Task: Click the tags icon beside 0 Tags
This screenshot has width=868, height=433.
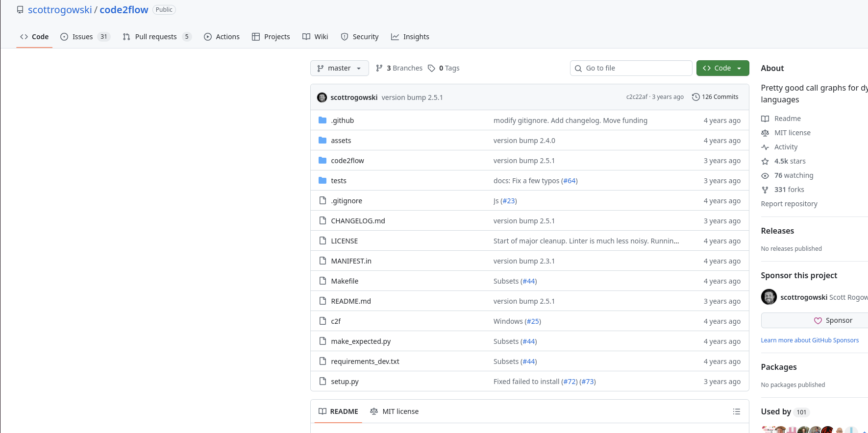Action: click(431, 68)
